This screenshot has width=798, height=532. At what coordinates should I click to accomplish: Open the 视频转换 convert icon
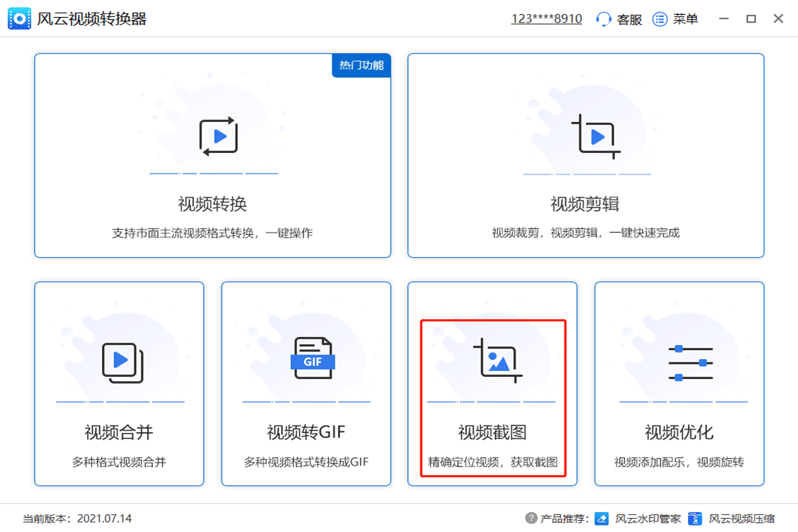pos(218,137)
